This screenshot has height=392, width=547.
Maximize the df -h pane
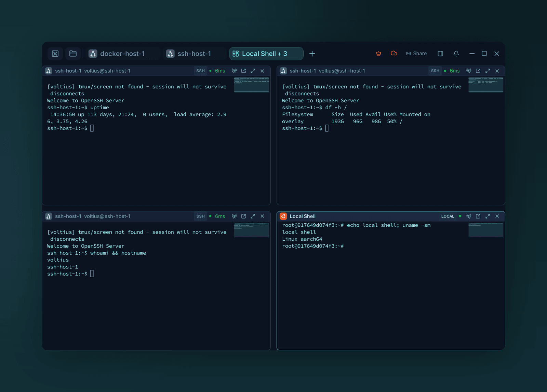(488, 71)
